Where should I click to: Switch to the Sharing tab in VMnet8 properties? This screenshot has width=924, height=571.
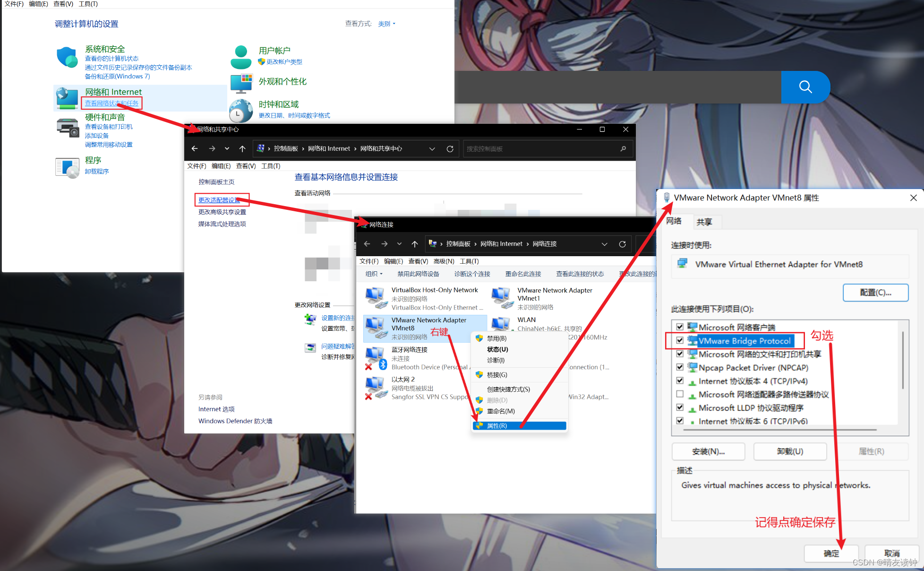pos(703,222)
